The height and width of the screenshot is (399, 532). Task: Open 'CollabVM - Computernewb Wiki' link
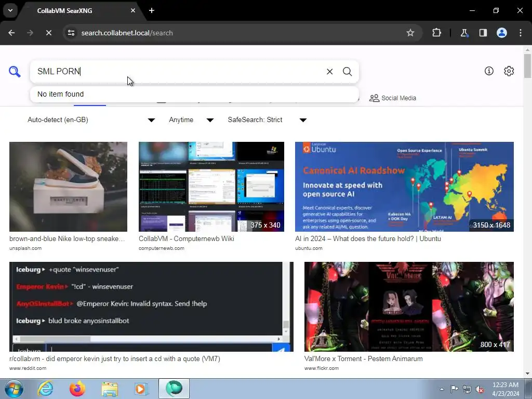coord(187,239)
